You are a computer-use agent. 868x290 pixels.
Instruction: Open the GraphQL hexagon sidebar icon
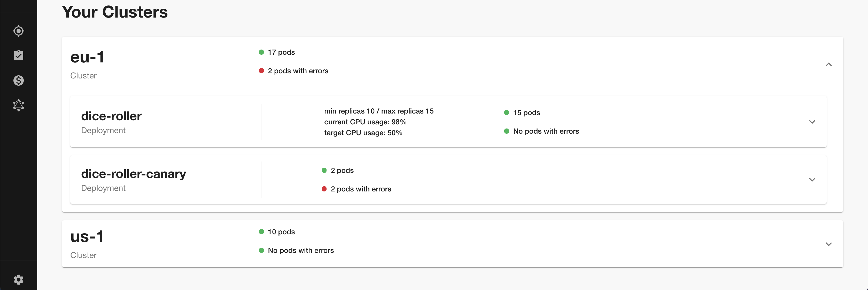pyautogui.click(x=19, y=105)
